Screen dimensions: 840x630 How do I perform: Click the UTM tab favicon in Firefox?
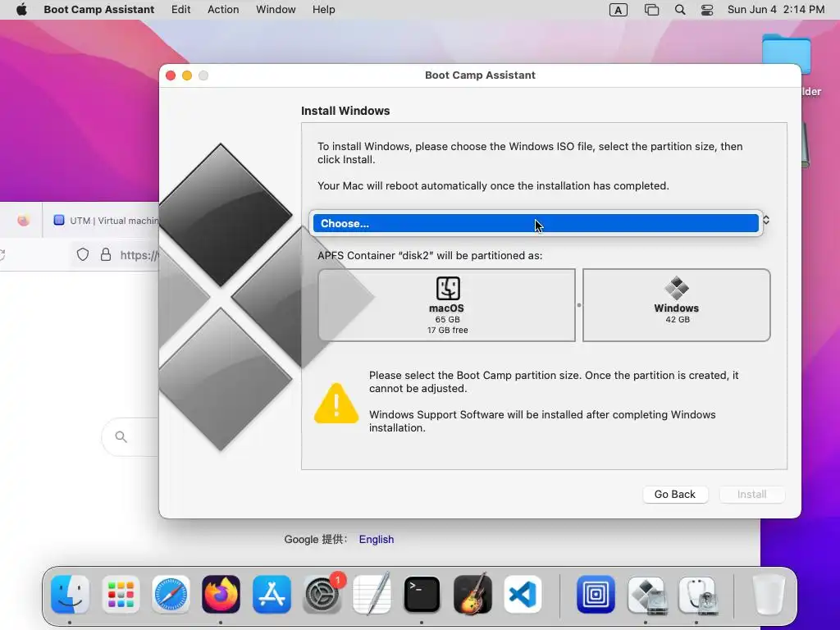tap(59, 220)
